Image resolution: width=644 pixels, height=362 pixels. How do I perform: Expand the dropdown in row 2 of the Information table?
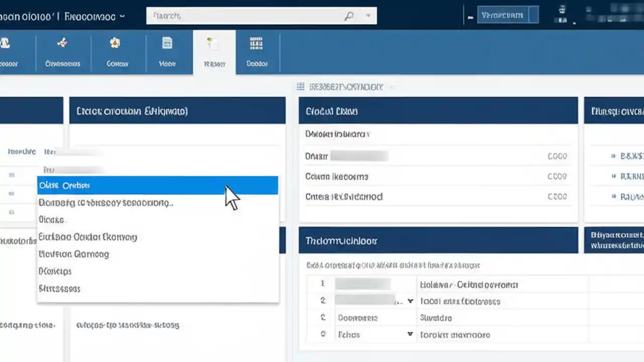tap(410, 301)
